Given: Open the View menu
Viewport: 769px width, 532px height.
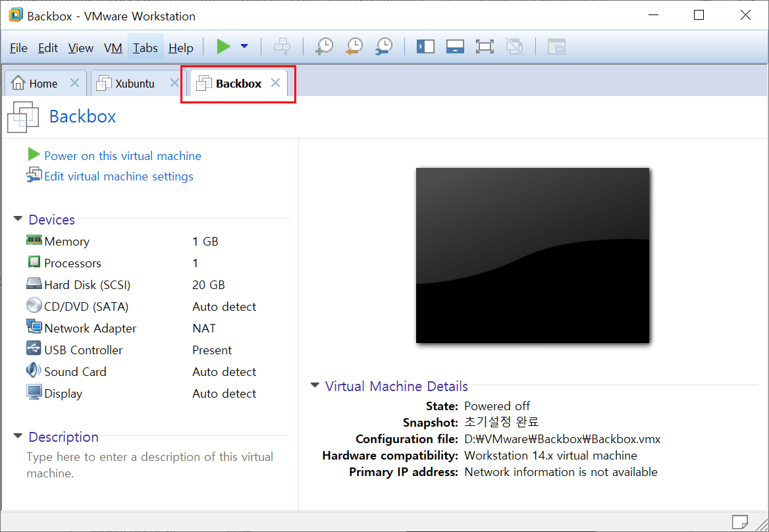Looking at the screenshot, I should click(x=81, y=47).
